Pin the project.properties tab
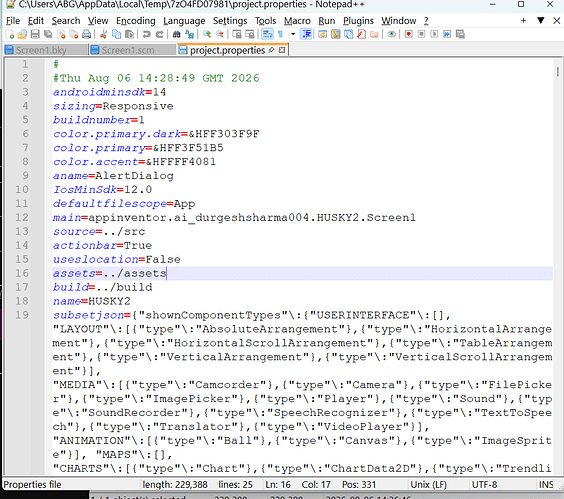 pos(272,50)
